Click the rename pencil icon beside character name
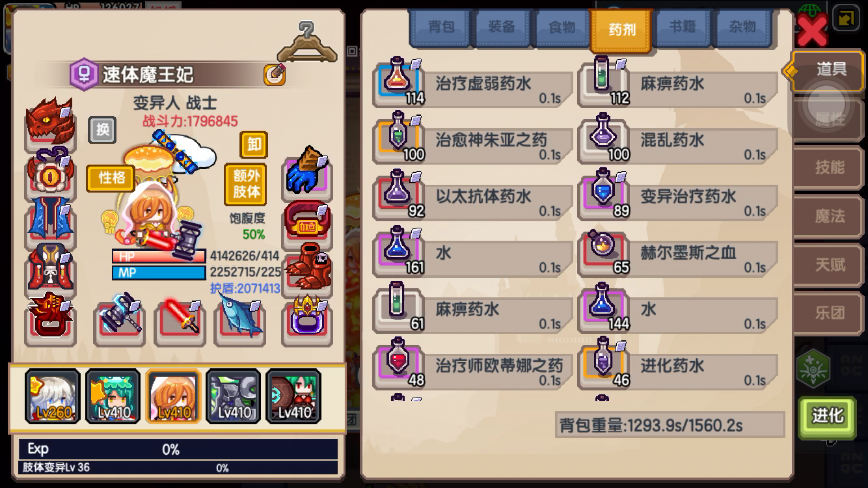 coord(275,75)
